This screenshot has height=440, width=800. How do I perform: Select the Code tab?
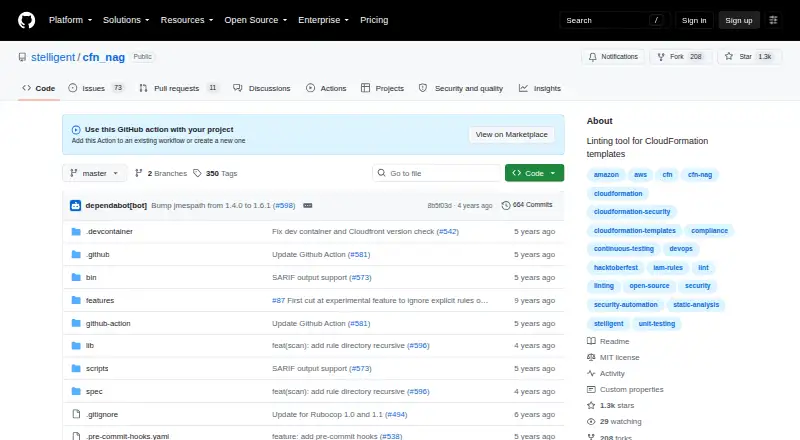[x=39, y=88]
